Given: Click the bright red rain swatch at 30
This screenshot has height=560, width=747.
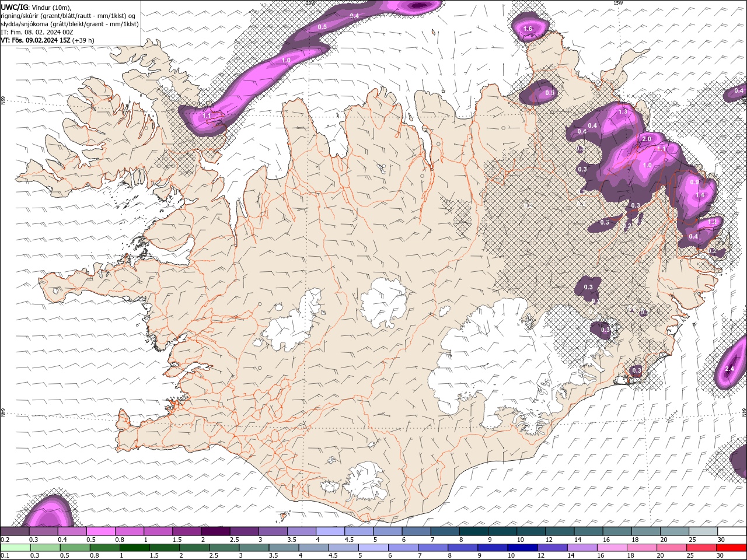Looking at the screenshot, I should coord(731,548).
